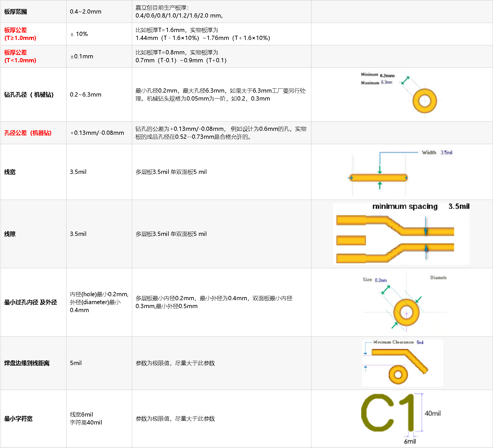Click the '嘉立创目前生产板厚' description text
493x448 pixels.
[180, 12]
